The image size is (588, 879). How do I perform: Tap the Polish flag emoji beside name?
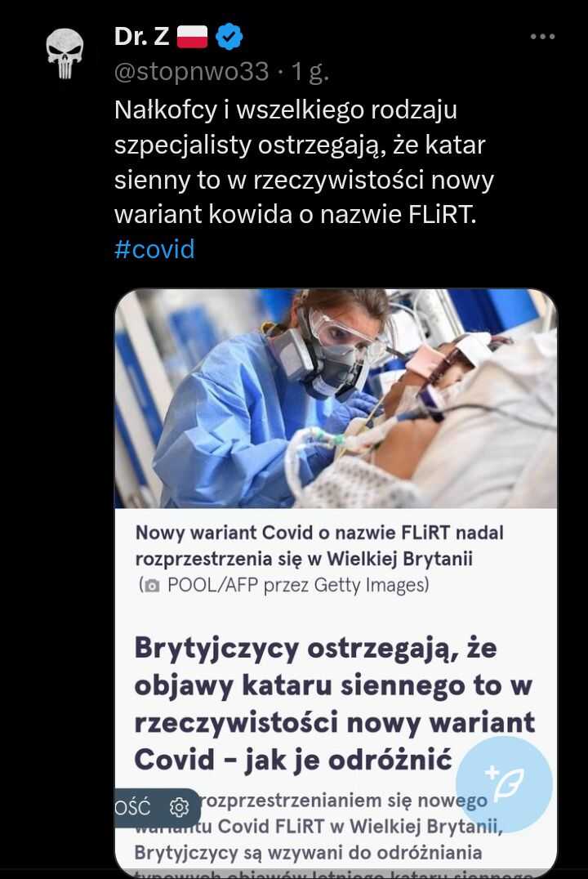coord(192,37)
